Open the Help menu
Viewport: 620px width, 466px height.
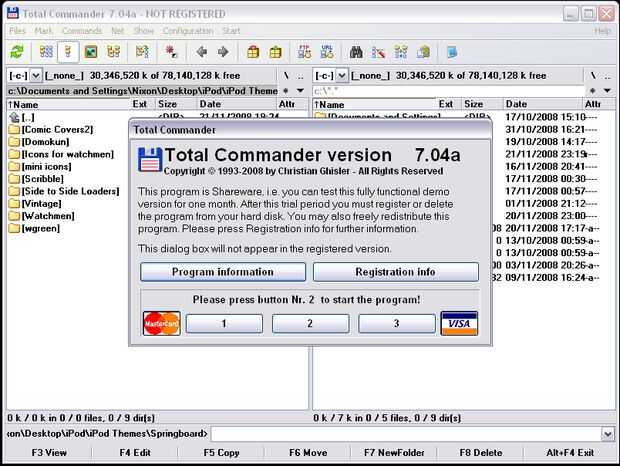pos(602,31)
